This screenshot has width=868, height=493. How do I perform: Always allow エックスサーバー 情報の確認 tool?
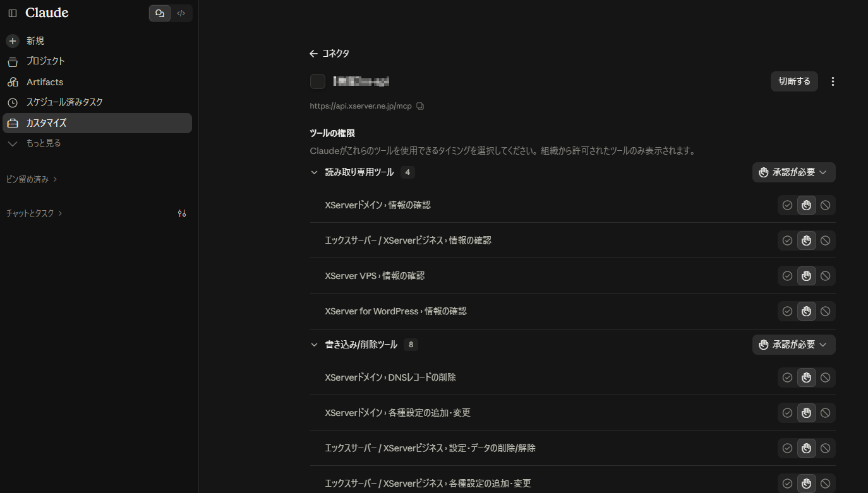pos(787,241)
